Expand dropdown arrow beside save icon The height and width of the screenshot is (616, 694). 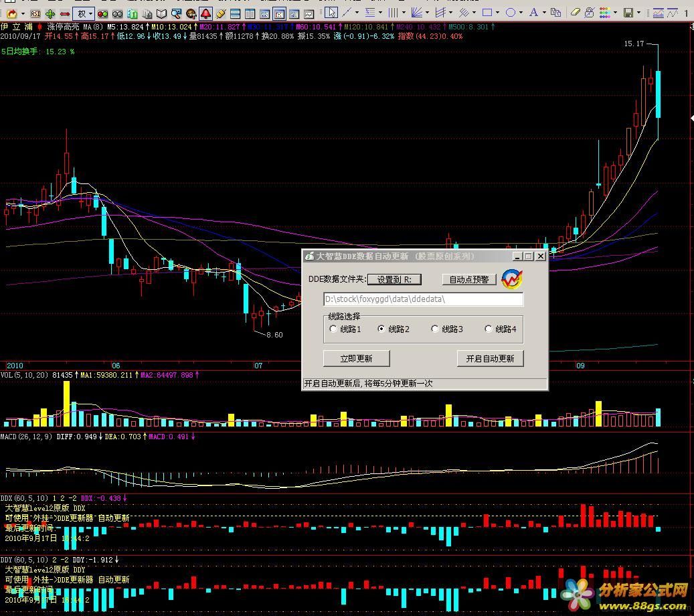pyautogui.click(x=638, y=13)
